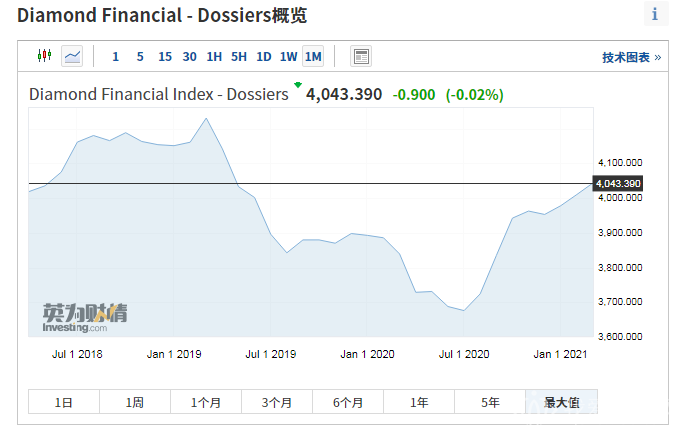Set interval to 15 minutes
The image size is (685, 440).
(165, 56)
